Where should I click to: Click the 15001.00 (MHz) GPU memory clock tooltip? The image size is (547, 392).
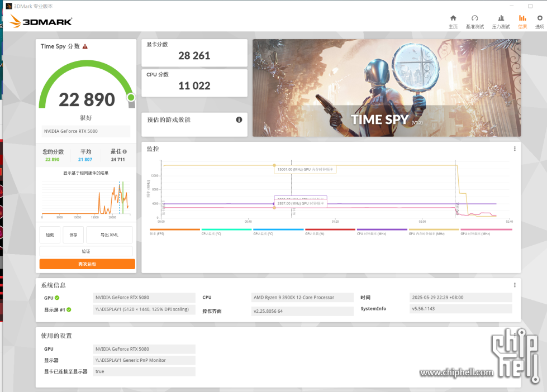pos(305,170)
